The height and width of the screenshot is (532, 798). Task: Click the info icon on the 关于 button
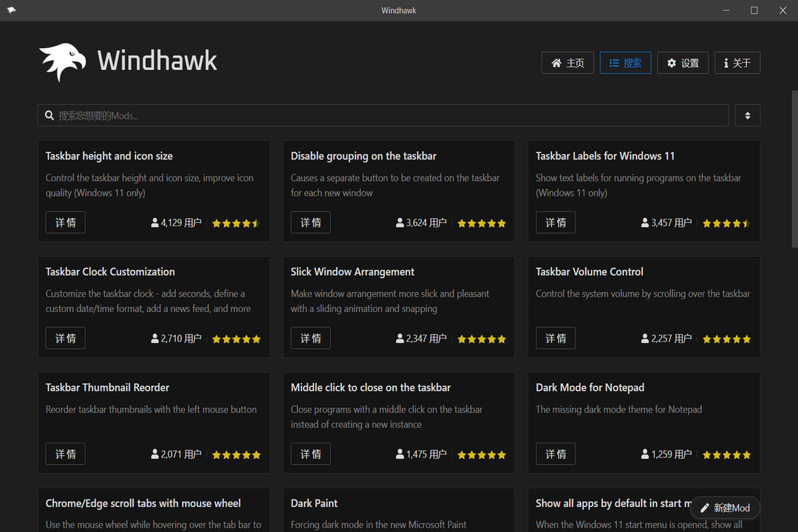pos(727,63)
